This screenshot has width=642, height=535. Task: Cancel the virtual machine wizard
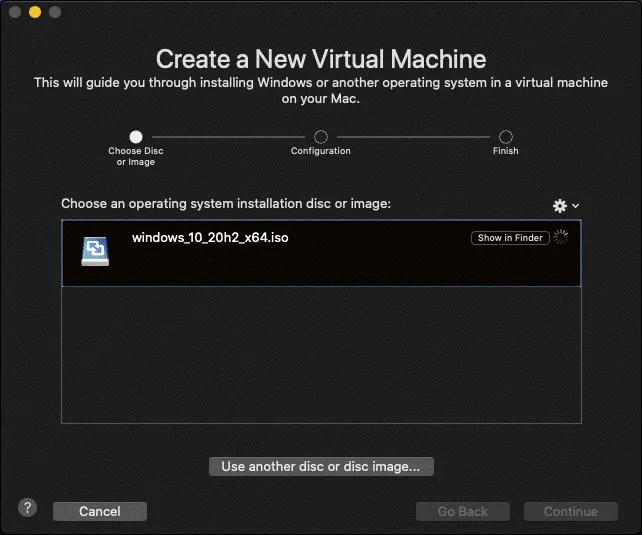(100, 511)
